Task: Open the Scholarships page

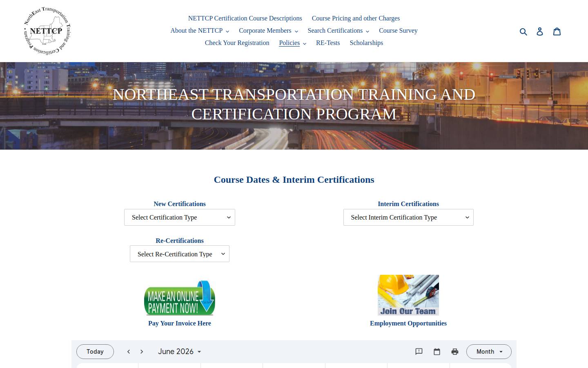Action: coord(366,43)
